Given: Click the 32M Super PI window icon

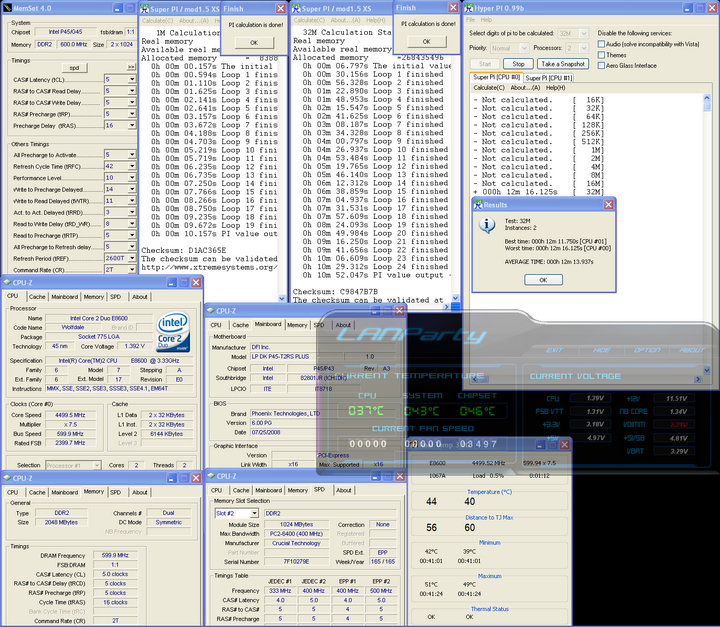Looking at the screenshot, I should pyautogui.click(x=296, y=9).
